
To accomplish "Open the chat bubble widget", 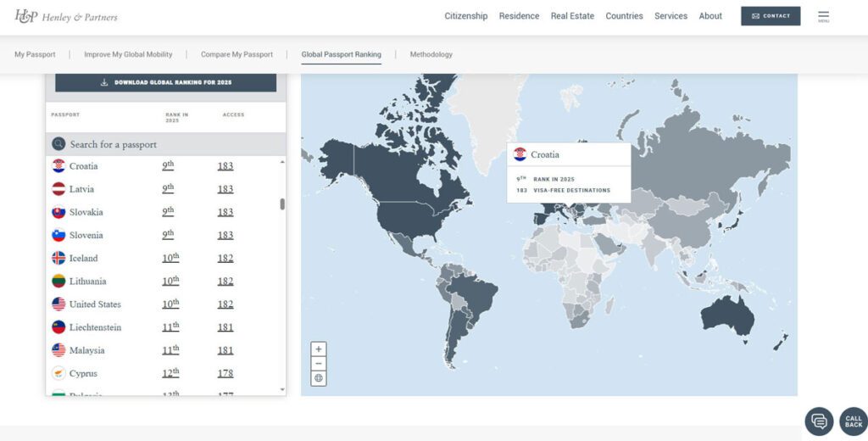I will tap(819, 421).
